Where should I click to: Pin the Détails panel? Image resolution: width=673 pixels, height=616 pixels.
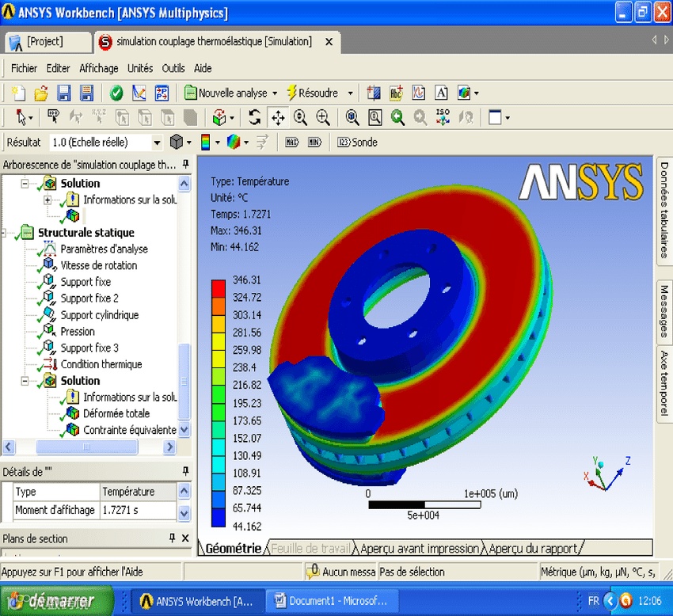click(x=185, y=471)
